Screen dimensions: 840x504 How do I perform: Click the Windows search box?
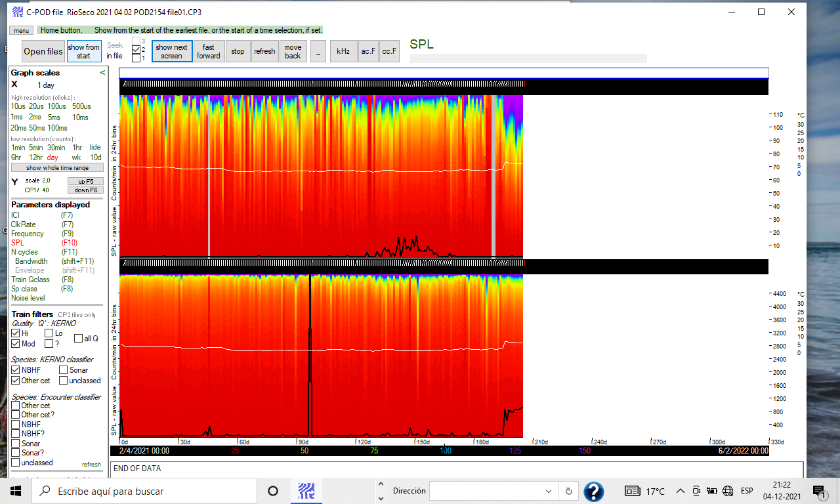(144, 491)
